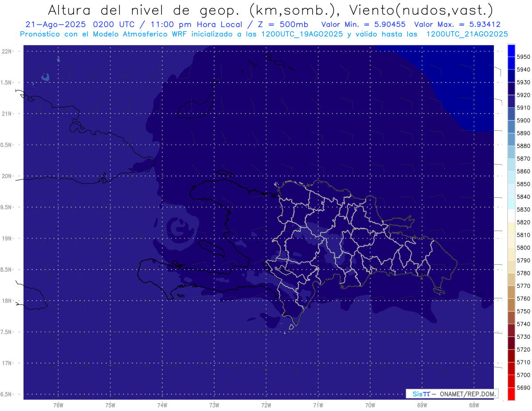Screen dimensions: 532x411
Task: Select the 9.5N latitude label
Action: tap(7, 207)
